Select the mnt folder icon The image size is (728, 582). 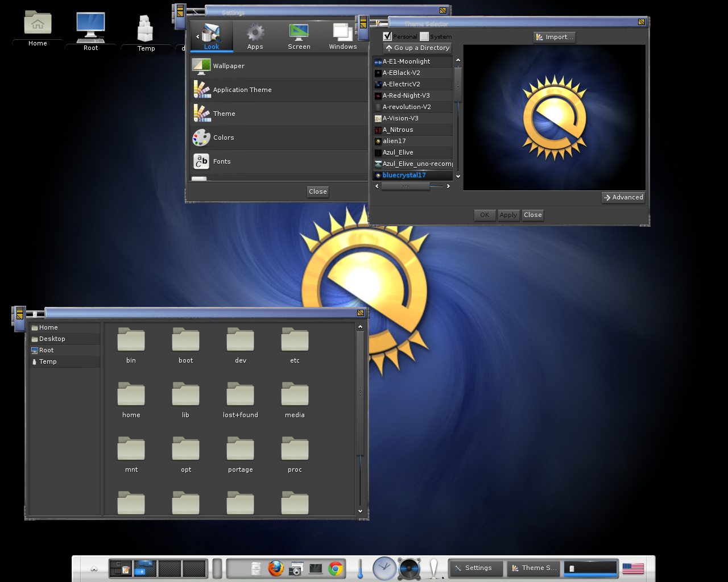coord(131,448)
